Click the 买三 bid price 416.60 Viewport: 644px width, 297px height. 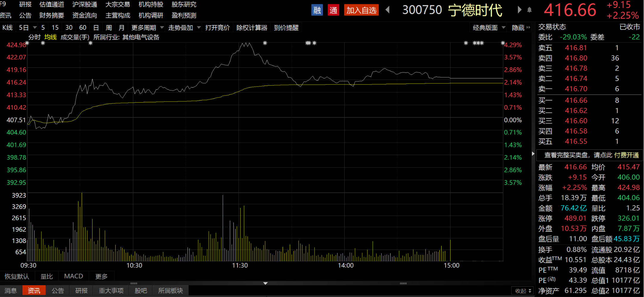click(x=576, y=121)
